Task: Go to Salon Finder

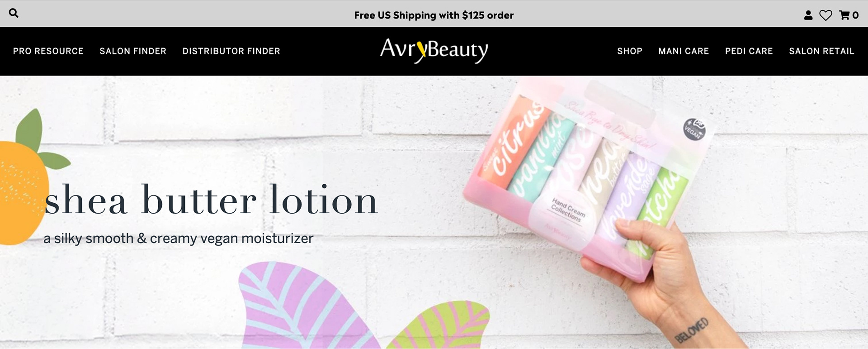Action: click(133, 51)
